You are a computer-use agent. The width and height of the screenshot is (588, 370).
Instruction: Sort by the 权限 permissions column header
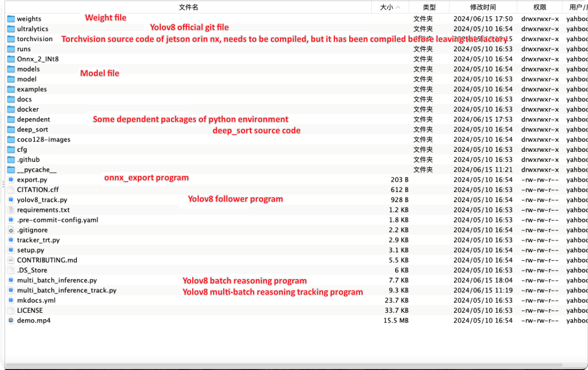pyautogui.click(x=539, y=7)
